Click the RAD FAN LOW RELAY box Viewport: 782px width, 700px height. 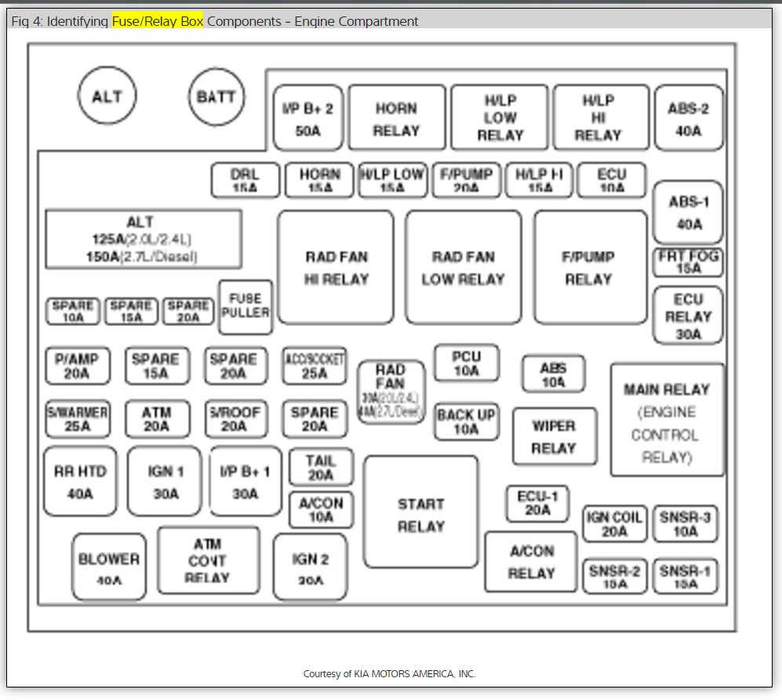tap(464, 267)
